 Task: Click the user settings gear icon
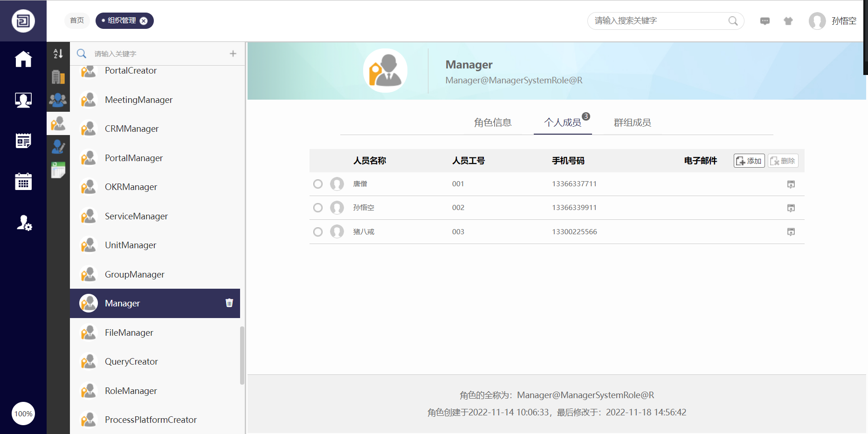click(x=24, y=223)
